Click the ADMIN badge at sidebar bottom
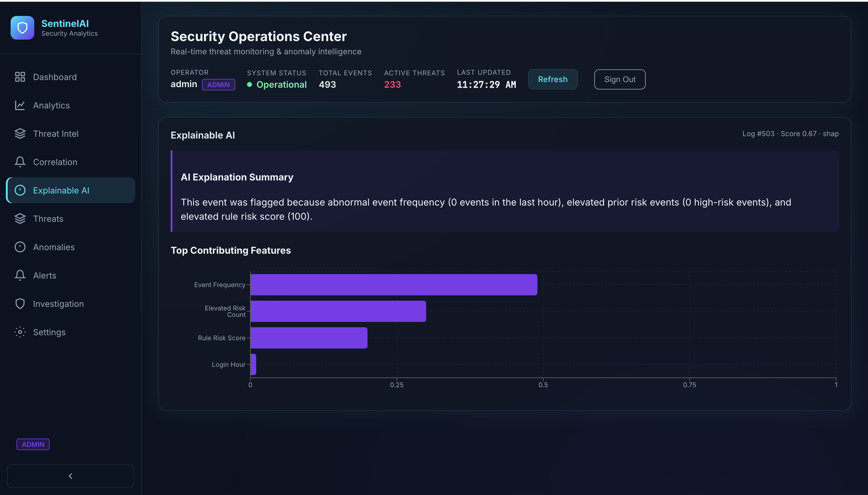The image size is (868, 495). pos(33,444)
